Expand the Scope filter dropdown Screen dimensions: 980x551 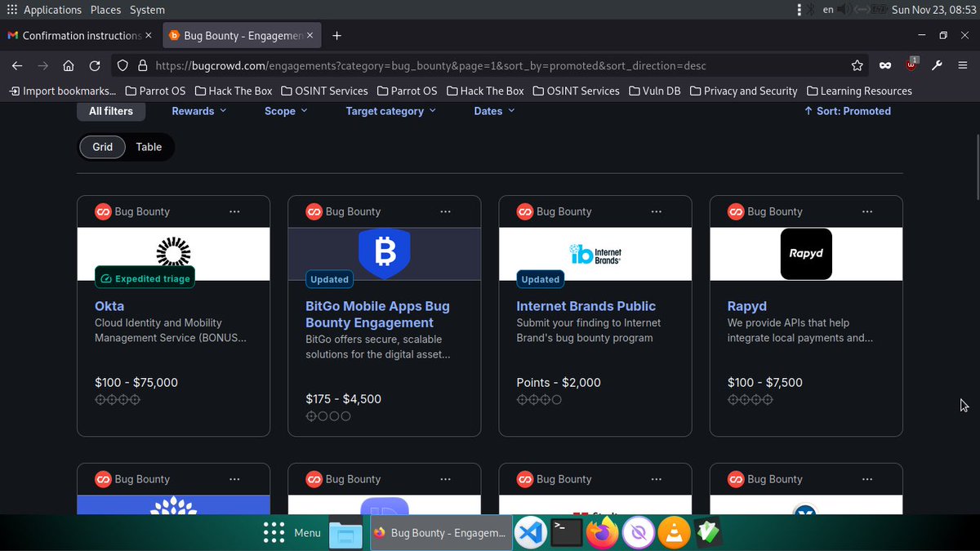(x=286, y=111)
